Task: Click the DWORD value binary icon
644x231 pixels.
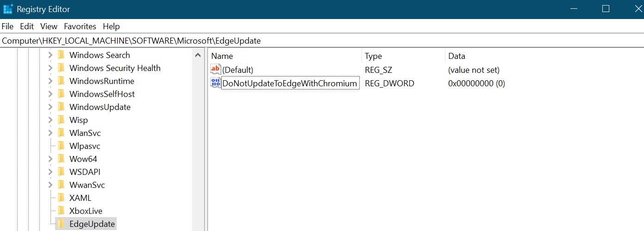Action: (216, 83)
